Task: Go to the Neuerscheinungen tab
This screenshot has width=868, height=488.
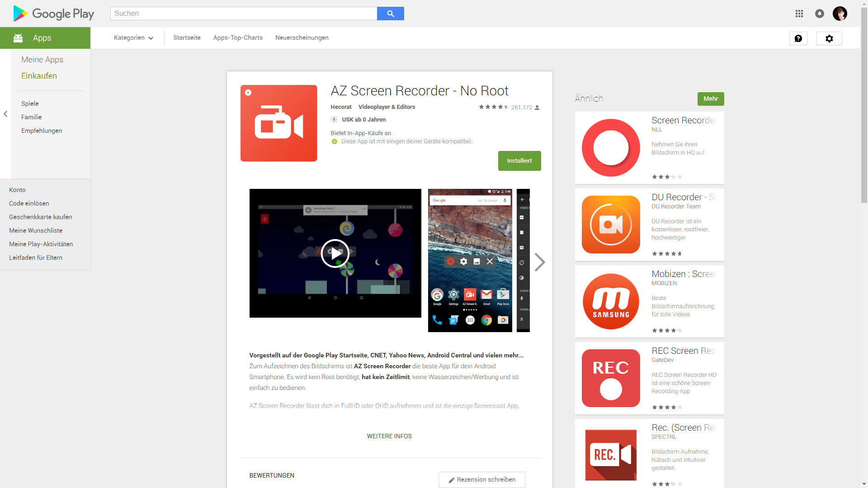Action: (x=302, y=38)
